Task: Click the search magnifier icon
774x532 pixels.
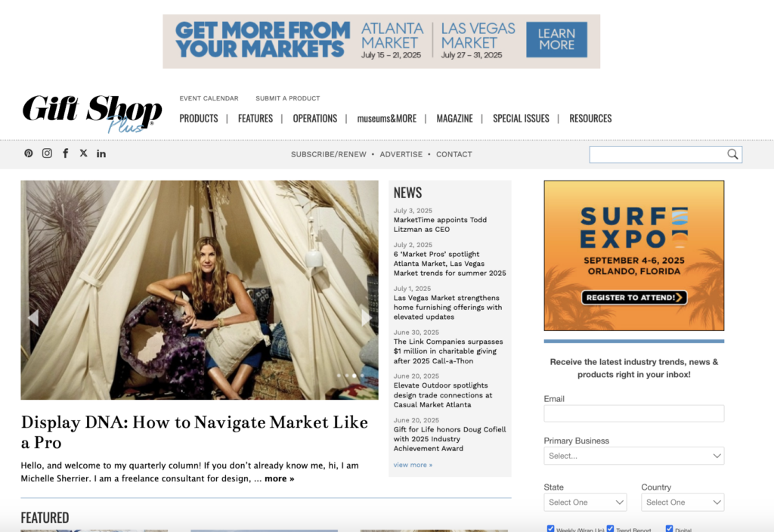Action: [732, 154]
